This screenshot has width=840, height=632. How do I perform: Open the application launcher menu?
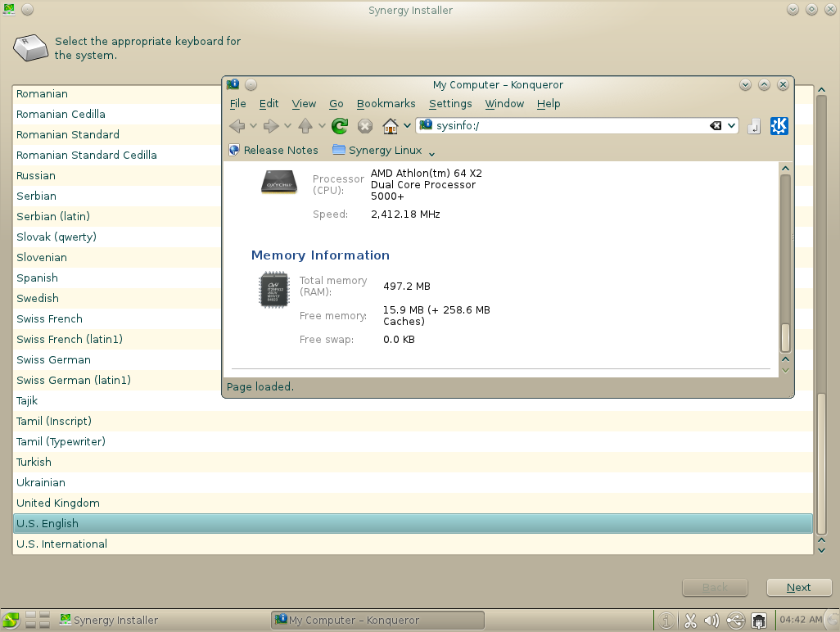tap(11, 621)
